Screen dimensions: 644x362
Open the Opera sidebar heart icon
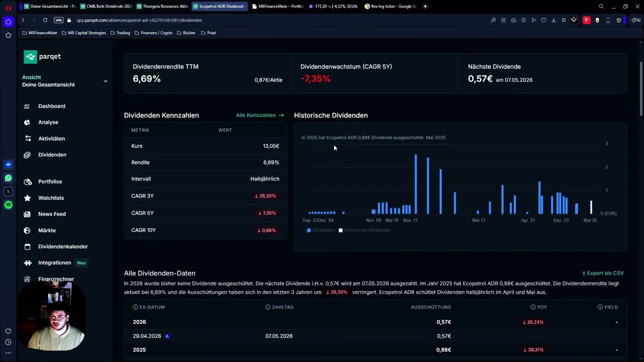(x=8, y=331)
